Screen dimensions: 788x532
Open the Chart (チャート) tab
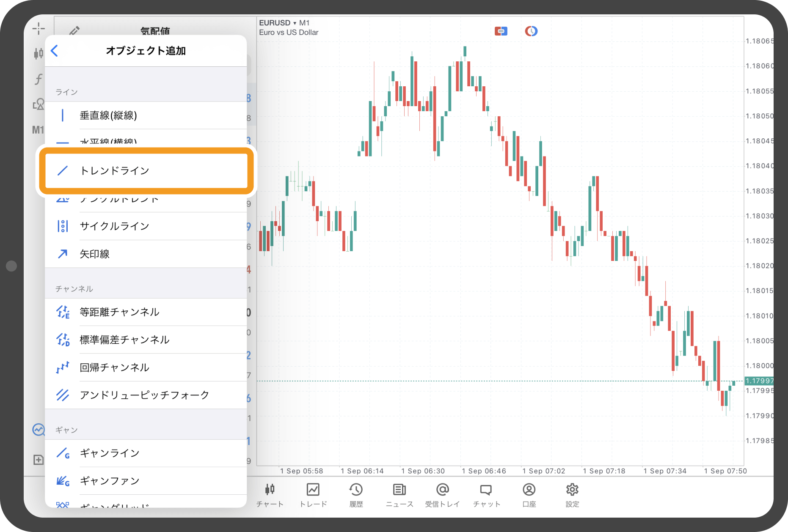tap(270, 495)
